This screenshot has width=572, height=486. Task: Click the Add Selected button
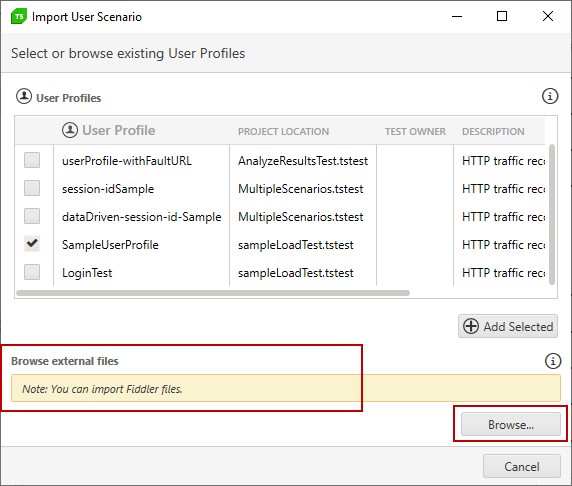point(508,326)
